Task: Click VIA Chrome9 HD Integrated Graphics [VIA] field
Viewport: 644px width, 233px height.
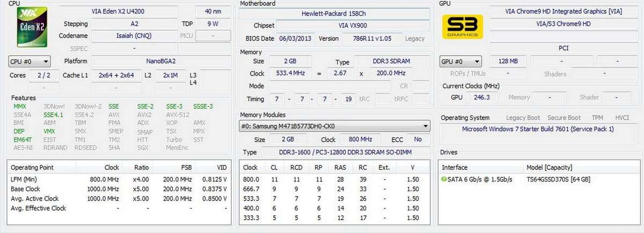Action: (563, 11)
